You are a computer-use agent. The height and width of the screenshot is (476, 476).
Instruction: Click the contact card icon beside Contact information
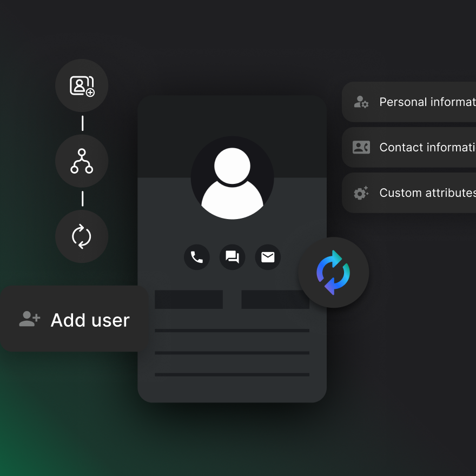361,147
